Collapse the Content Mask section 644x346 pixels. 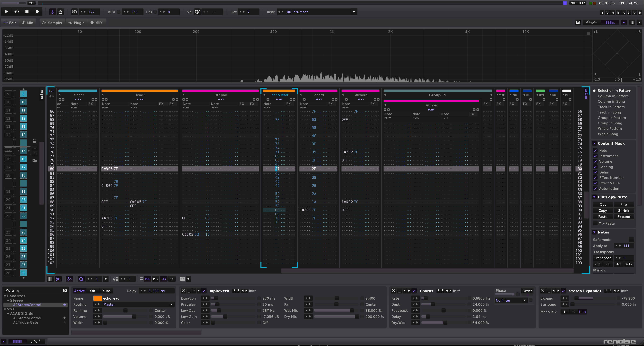pyautogui.click(x=594, y=143)
